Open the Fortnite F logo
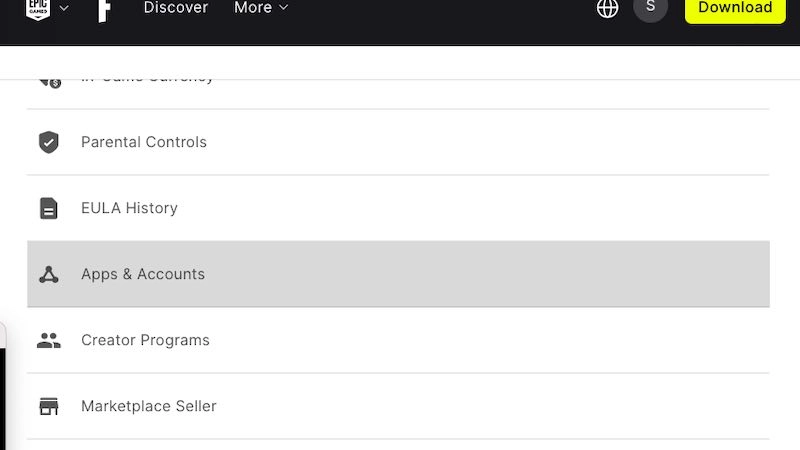 (104, 10)
